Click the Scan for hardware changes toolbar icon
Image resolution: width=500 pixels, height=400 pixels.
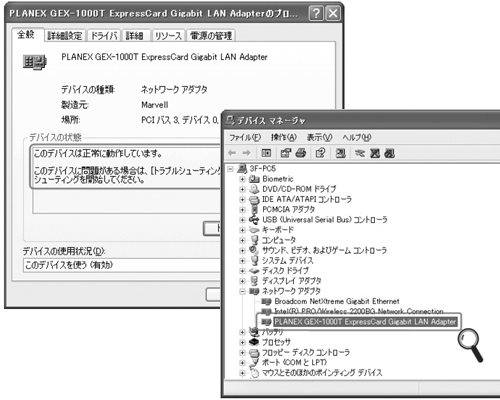(340, 153)
